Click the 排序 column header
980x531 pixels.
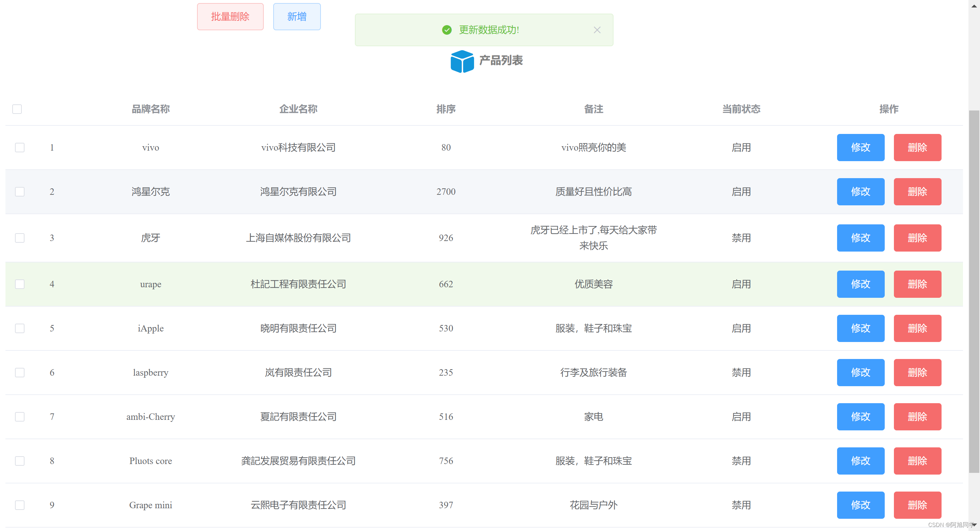(446, 109)
